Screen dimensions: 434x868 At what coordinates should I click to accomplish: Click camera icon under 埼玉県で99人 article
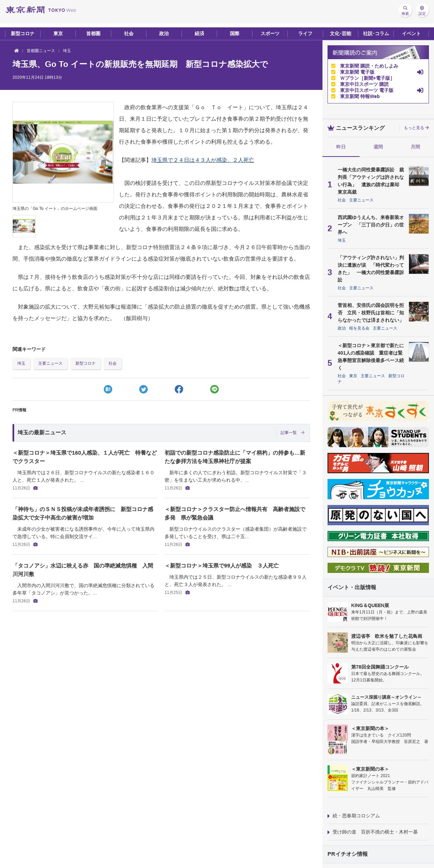[188, 593]
